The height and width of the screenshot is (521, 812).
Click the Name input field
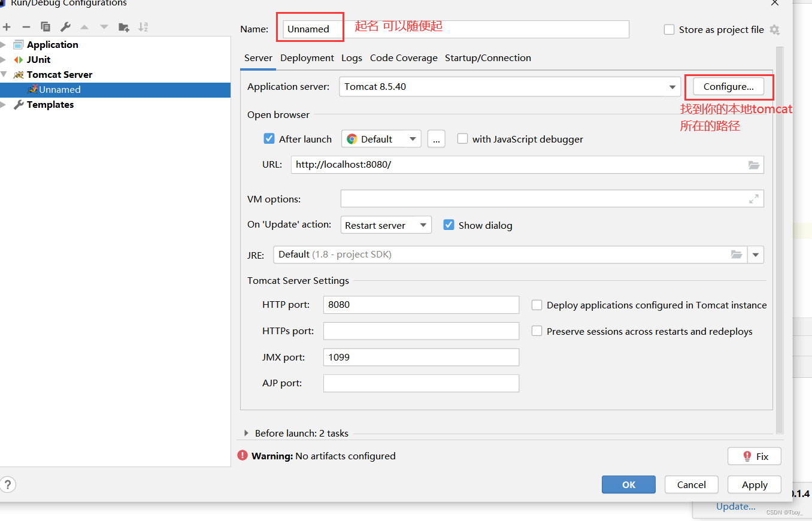point(456,29)
